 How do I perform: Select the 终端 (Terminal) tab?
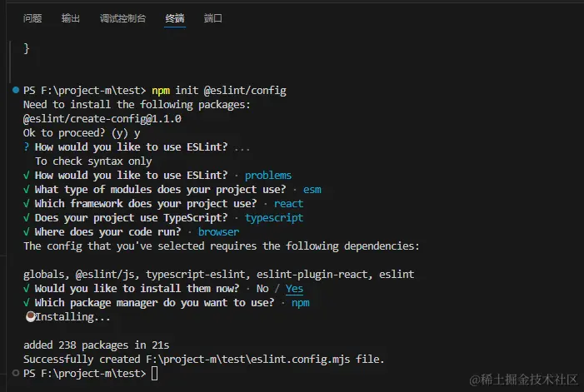[175, 18]
